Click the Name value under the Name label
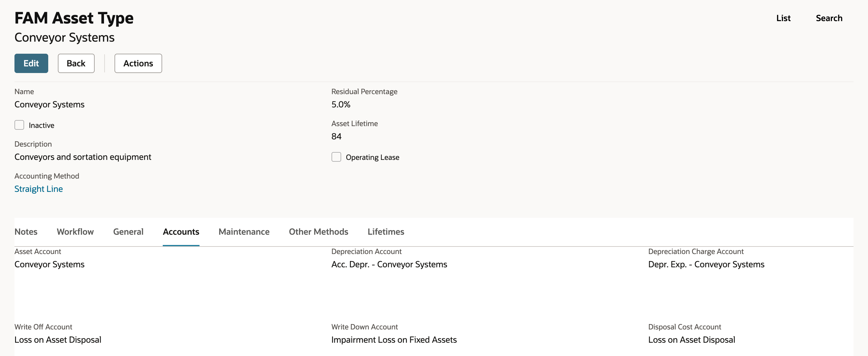 (x=49, y=105)
